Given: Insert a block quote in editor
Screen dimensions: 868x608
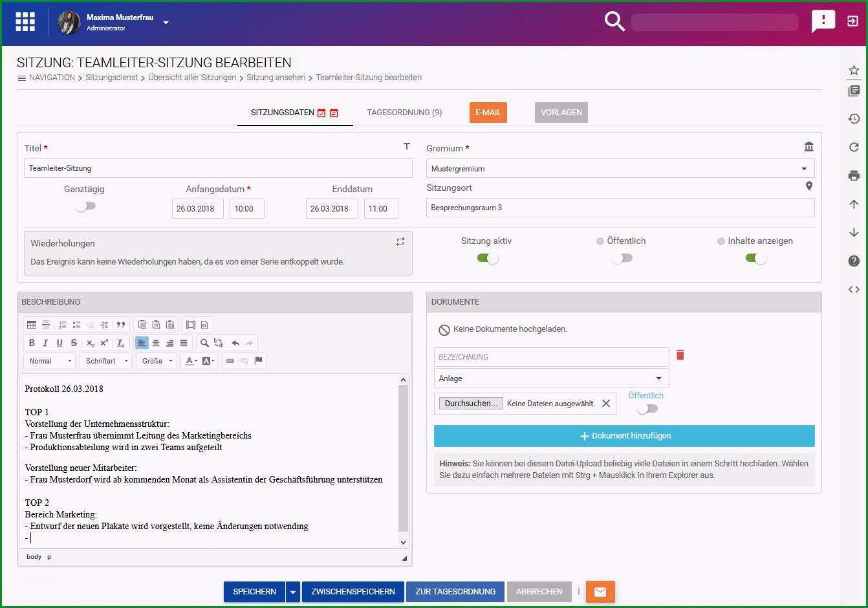Looking at the screenshot, I should pos(121,325).
